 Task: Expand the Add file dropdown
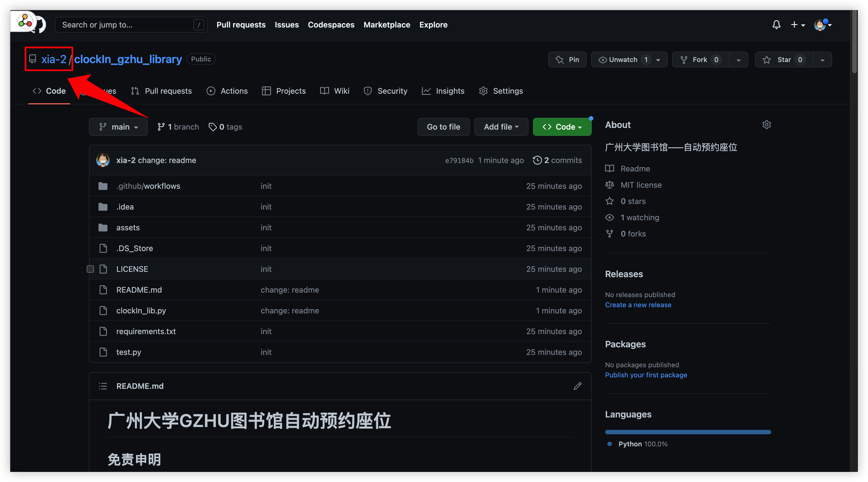[501, 127]
